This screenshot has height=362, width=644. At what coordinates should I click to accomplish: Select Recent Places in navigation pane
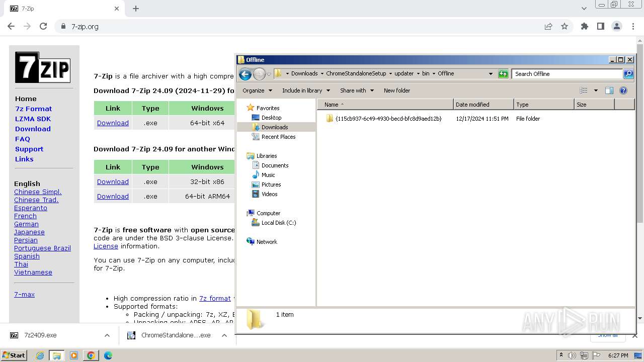click(x=278, y=137)
